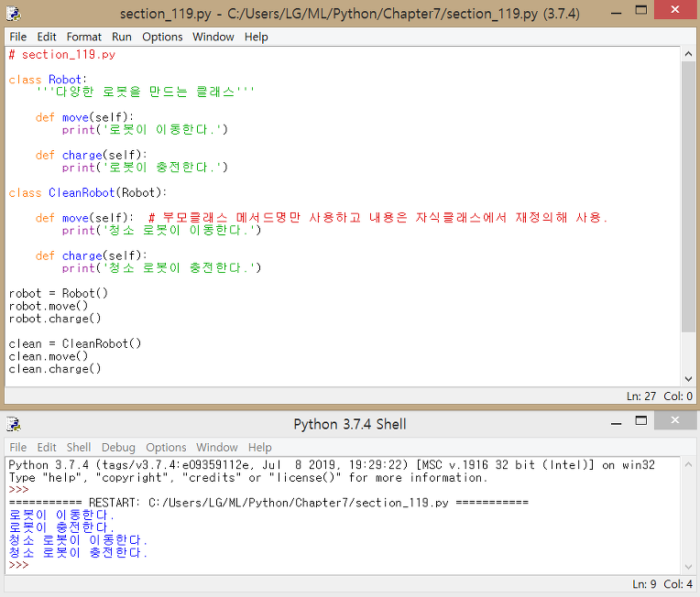Click the editor vertical scrollbar thumb
The width and height of the screenshot is (700, 597).
tap(688, 196)
